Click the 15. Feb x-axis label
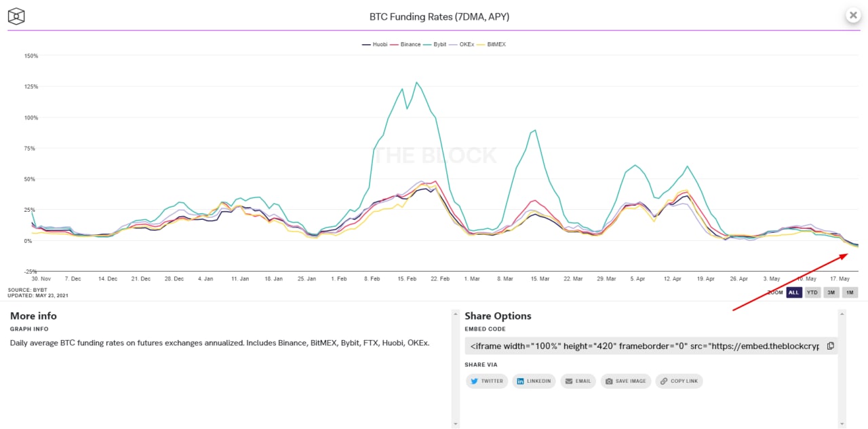 [407, 278]
